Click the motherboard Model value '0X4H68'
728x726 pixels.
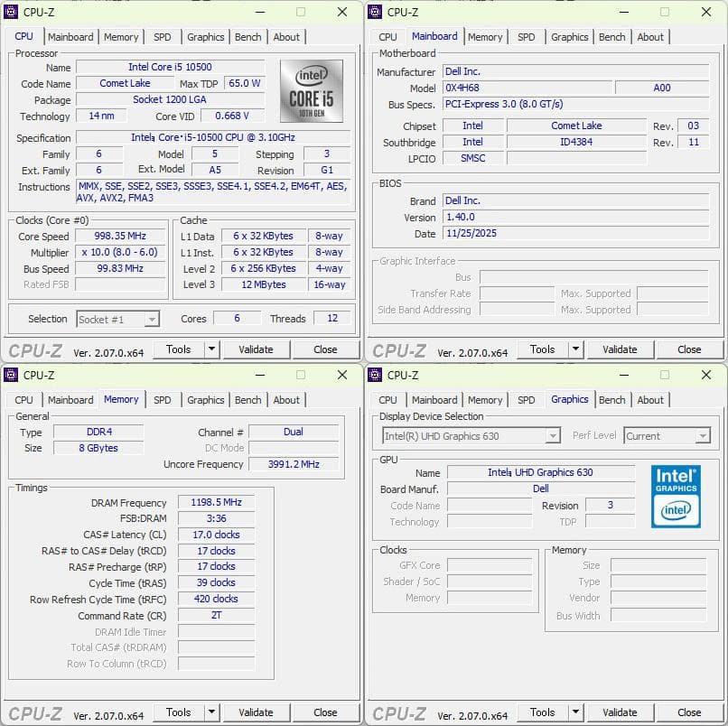coord(527,88)
